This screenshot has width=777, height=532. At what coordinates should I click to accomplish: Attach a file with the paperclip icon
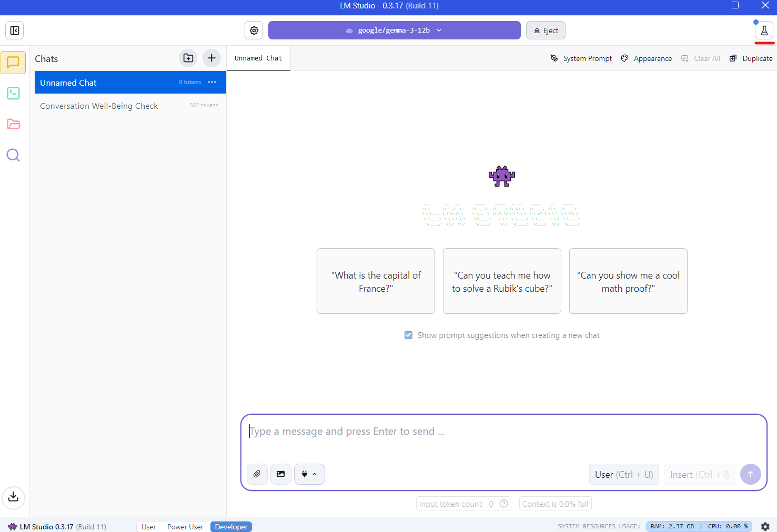(257, 474)
